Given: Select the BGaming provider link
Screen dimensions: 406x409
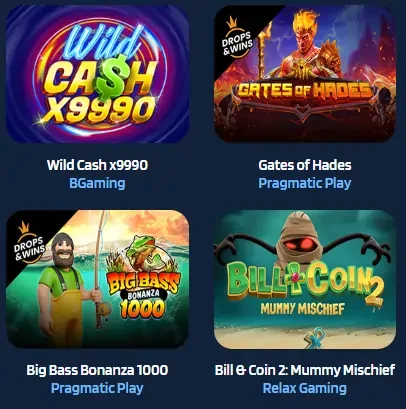Looking at the screenshot, I should [x=97, y=183].
